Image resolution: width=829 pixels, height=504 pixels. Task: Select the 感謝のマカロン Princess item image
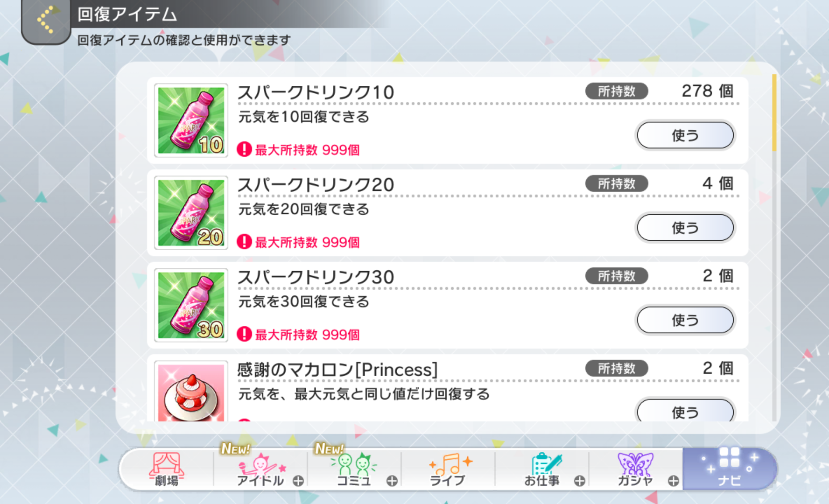pos(191,391)
